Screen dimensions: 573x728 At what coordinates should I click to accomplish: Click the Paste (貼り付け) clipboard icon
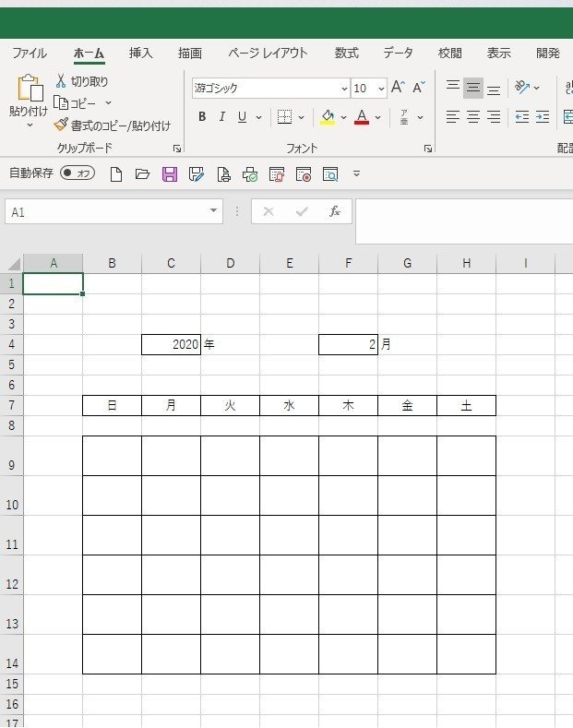(30, 89)
